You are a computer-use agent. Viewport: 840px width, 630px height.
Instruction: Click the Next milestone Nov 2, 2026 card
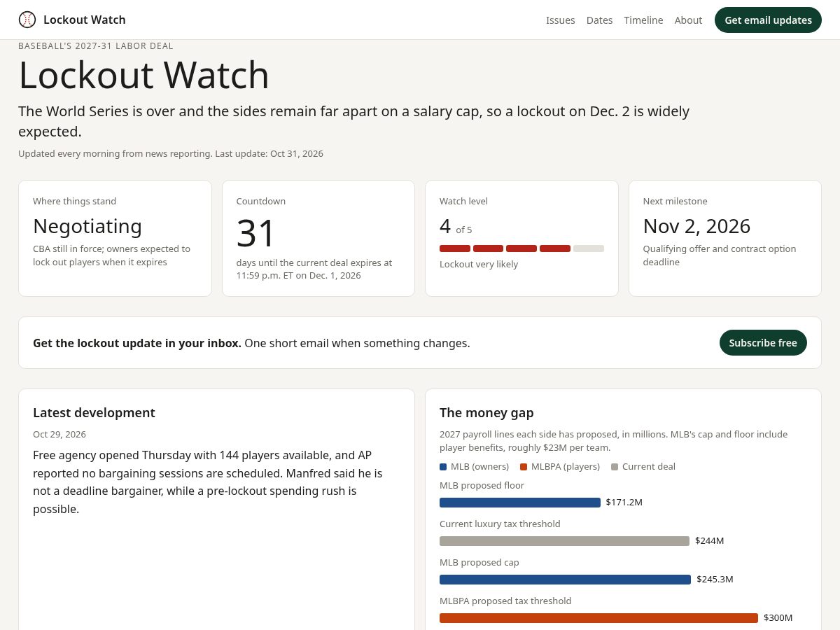[725, 239]
